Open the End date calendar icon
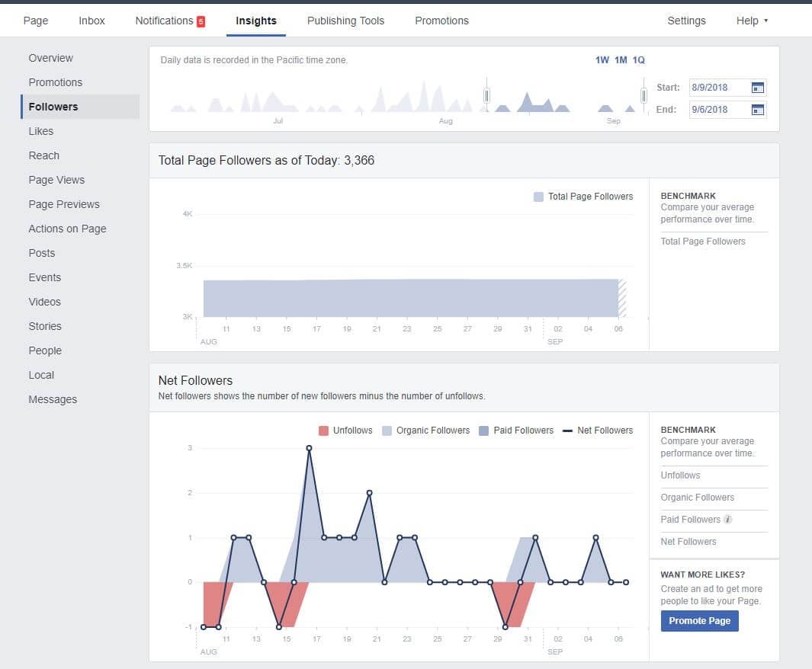 (758, 110)
